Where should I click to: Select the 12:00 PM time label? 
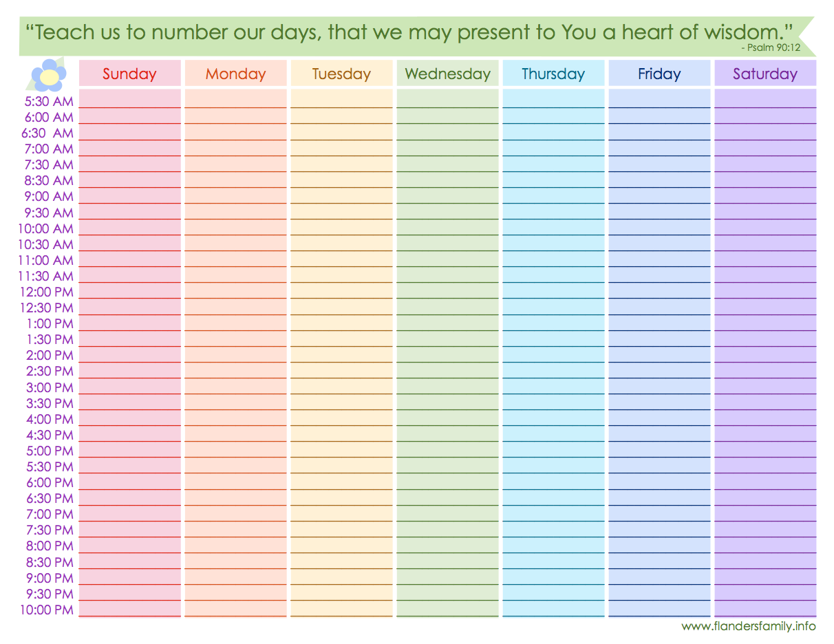(45, 292)
